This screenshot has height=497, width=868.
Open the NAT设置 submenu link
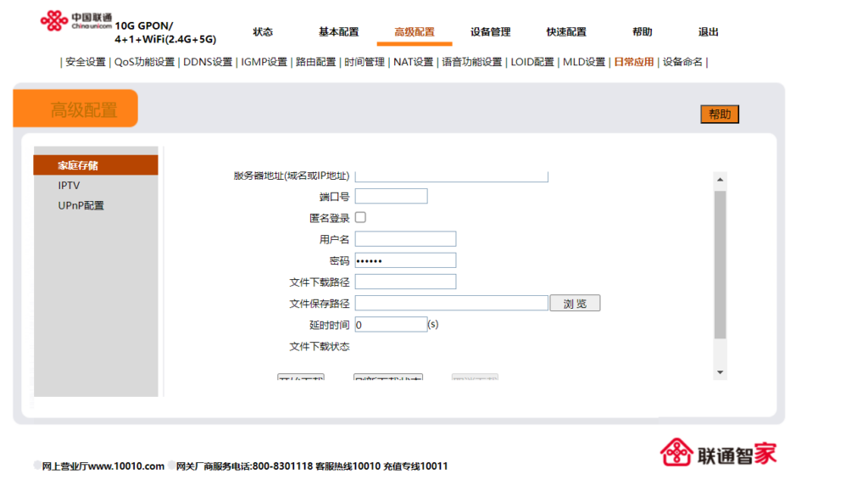click(413, 62)
